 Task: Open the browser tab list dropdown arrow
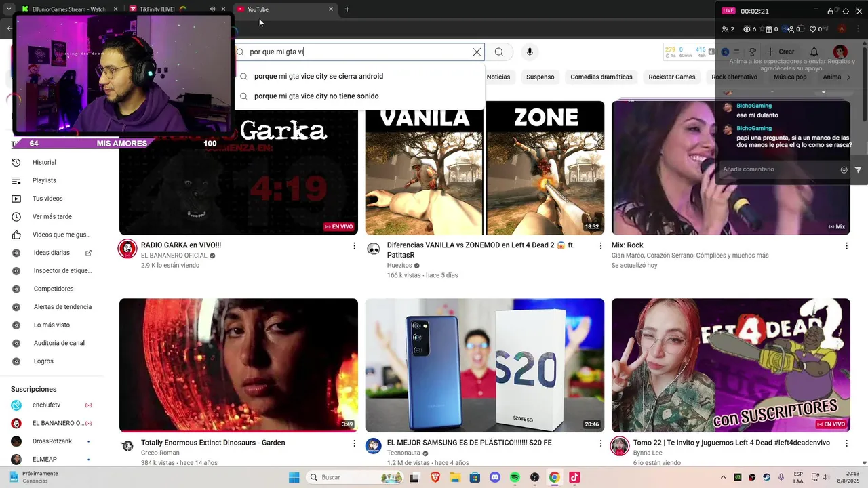[9, 9]
